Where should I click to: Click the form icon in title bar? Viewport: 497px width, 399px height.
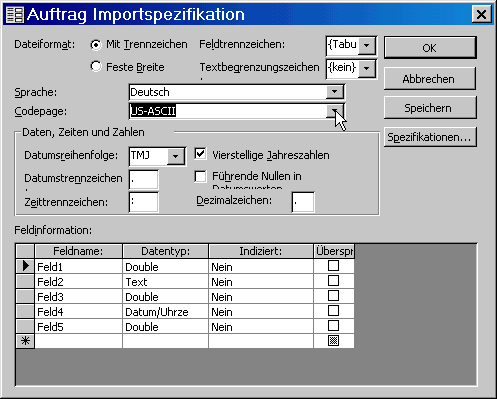15,15
